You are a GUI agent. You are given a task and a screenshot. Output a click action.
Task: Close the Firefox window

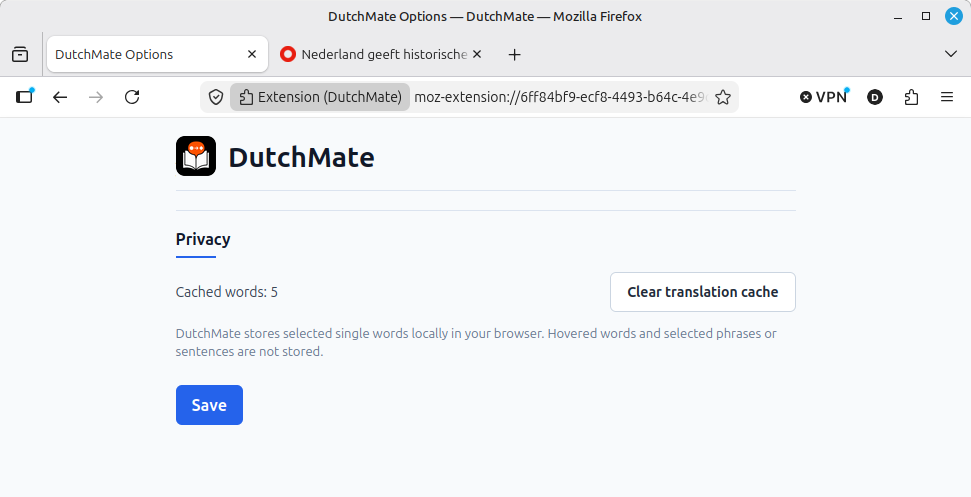954,16
